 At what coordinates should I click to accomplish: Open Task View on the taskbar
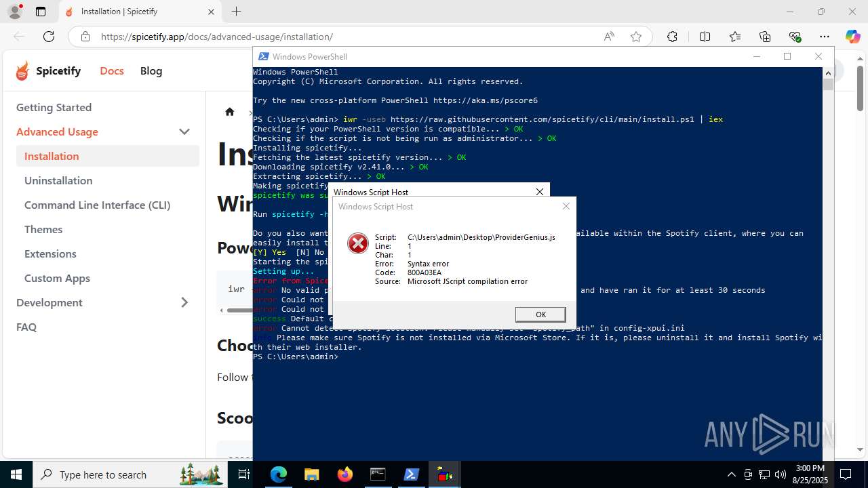[244, 474]
